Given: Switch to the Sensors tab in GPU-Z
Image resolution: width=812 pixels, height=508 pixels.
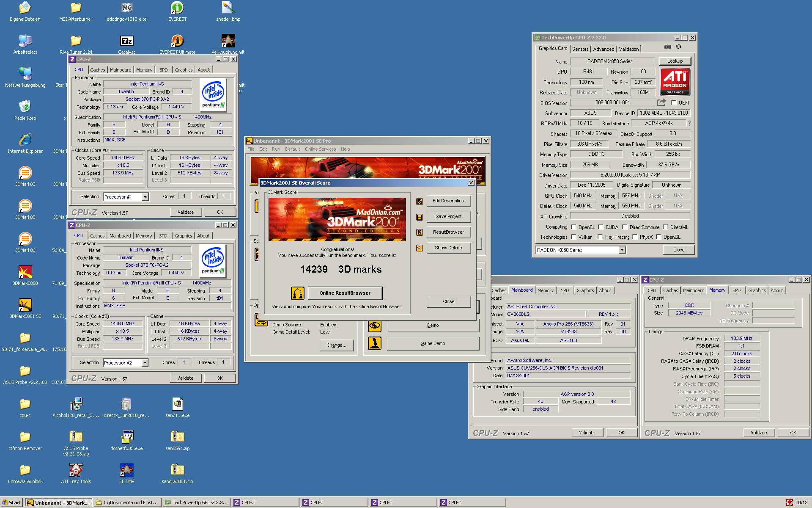Looking at the screenshot, I should [x=580, y=49].
